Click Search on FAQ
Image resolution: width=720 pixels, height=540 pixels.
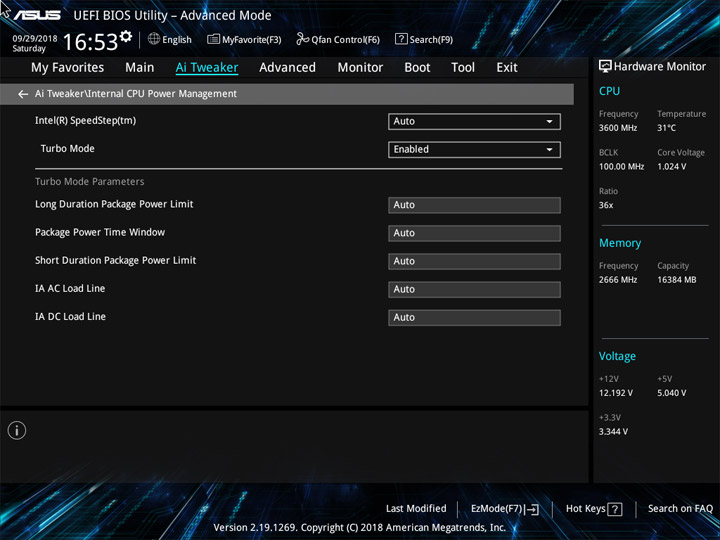pos(680,509)
